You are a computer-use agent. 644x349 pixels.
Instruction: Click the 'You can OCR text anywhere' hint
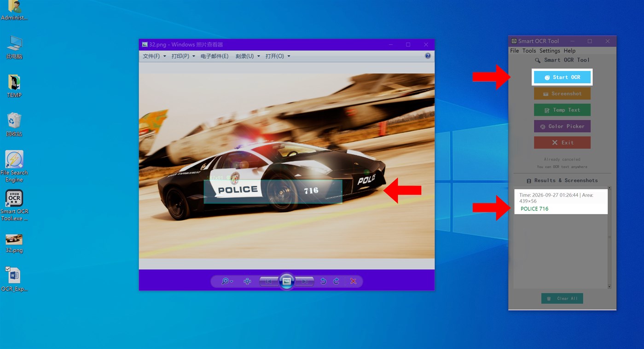tap(562, 167)
